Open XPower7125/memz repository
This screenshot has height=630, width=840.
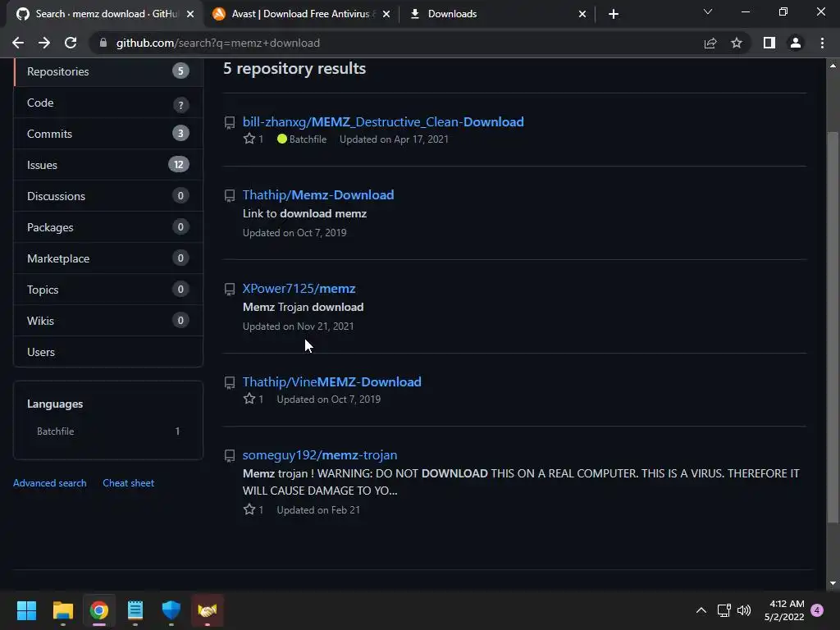tap(299, 288)
